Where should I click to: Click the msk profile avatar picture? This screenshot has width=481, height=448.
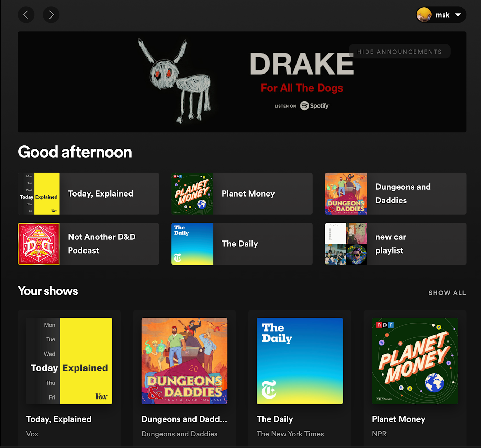pyautogui.click(x=424, y=15)
